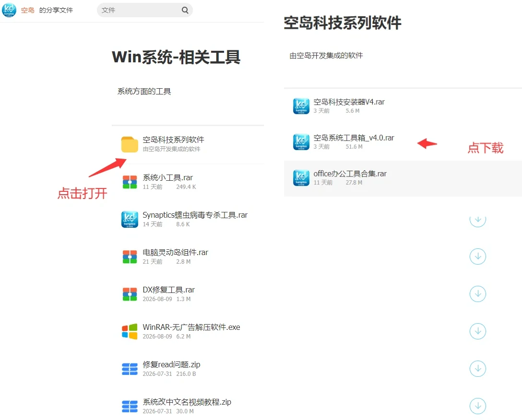Download DX修复工具.rar via its arrow button
This screenshot has height=420, width=522.
click(478, 294)
